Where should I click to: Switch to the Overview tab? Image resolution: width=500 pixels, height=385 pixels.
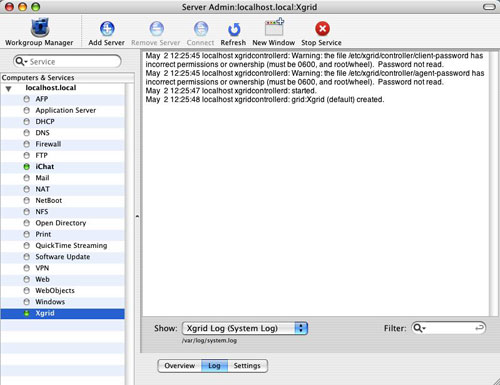point(180,366)
